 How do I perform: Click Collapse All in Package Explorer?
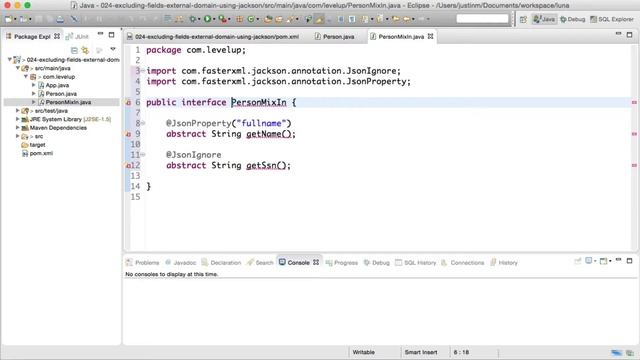[74, 50]
